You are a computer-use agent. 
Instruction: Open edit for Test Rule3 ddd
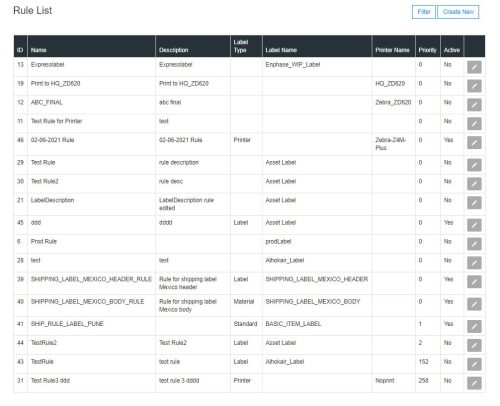click(474, 383)
